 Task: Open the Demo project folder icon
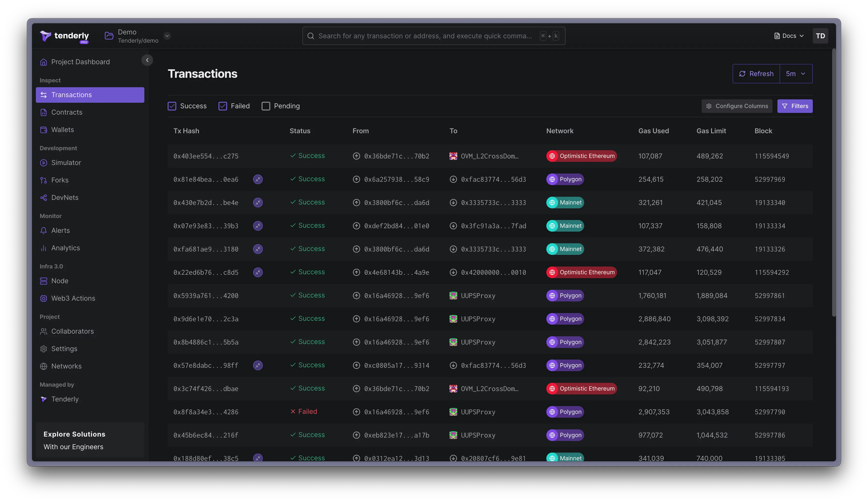(x=109, y=36)
